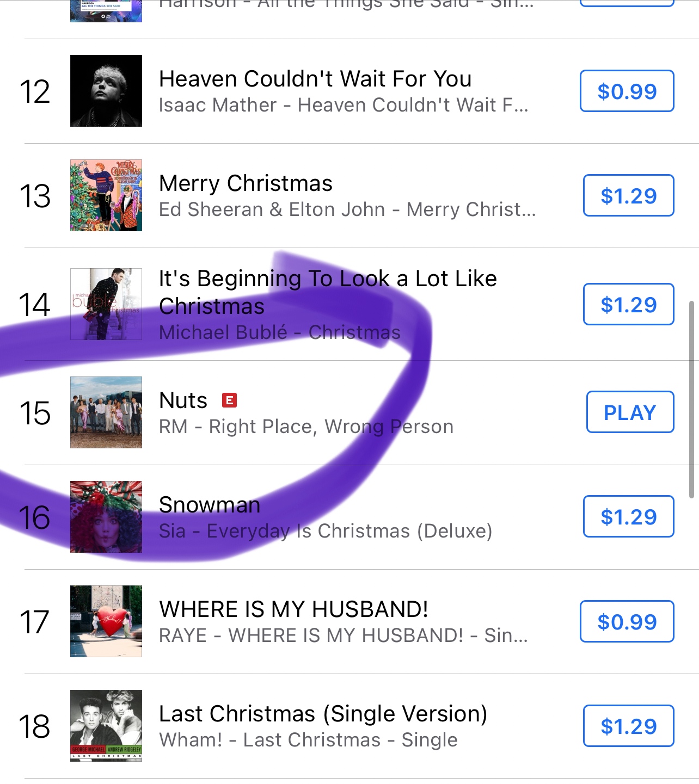
Task: Buy Snowman by Sia for $1.29
Action: pos(629,517)
